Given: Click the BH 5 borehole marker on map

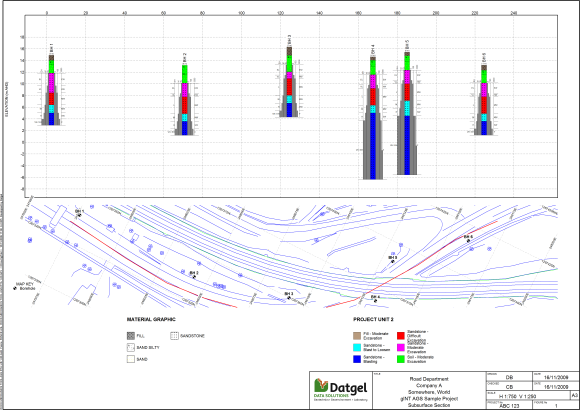Looking at the screenshot, I should tap(393, 261).
